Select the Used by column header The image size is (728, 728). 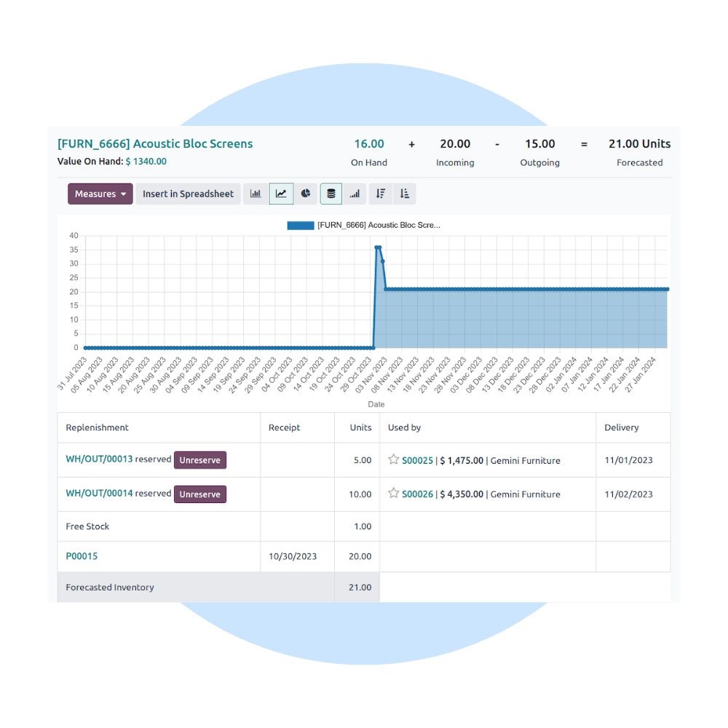(403, 427)
